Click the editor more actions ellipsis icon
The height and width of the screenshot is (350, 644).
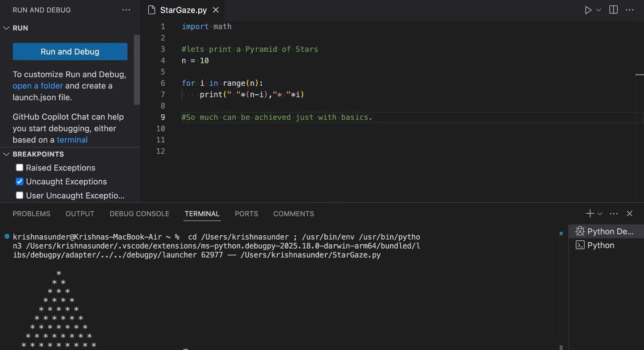point(630,10)
